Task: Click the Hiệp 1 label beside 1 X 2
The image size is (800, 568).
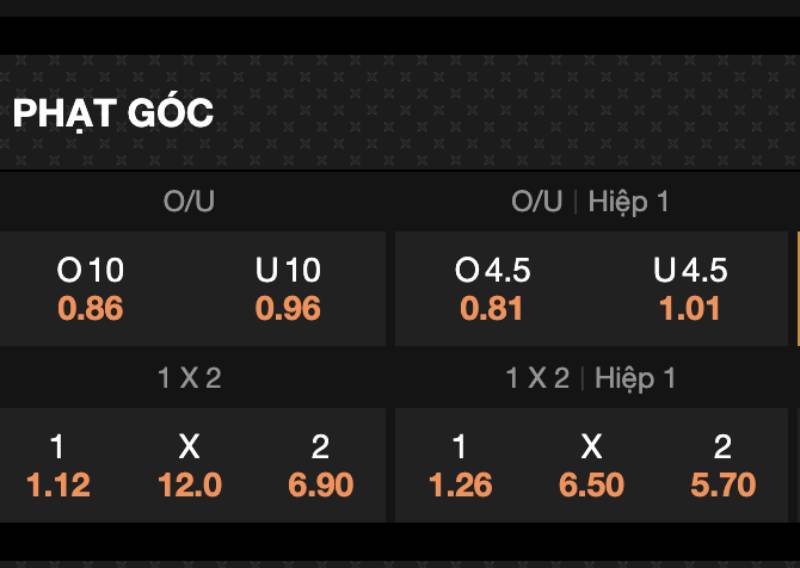Action: pos(635,378)
